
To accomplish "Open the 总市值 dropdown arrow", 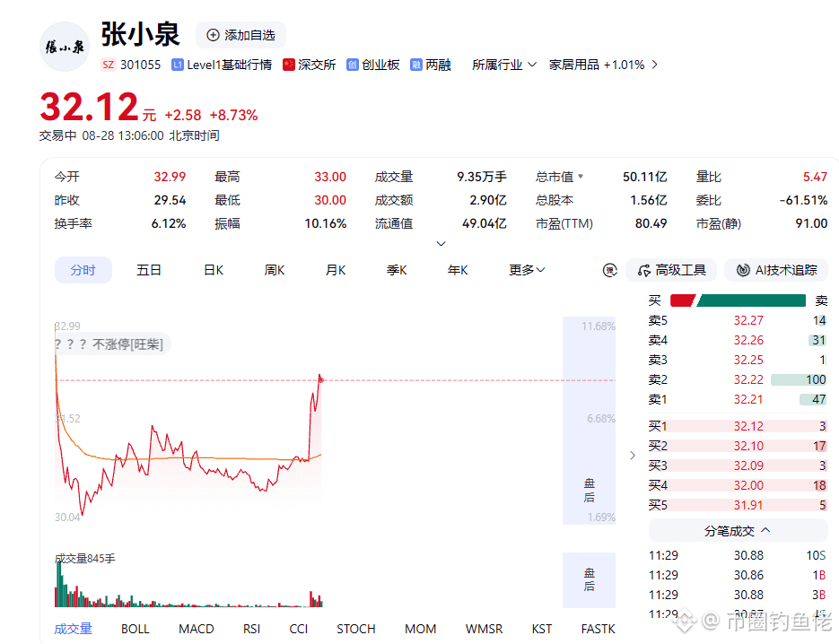I will 581,176.
